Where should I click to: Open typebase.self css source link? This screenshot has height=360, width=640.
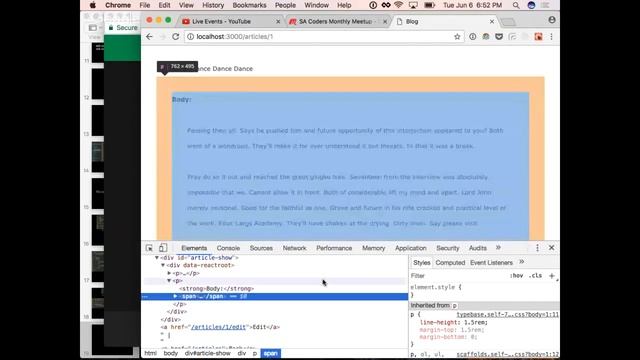coord(507,315)
